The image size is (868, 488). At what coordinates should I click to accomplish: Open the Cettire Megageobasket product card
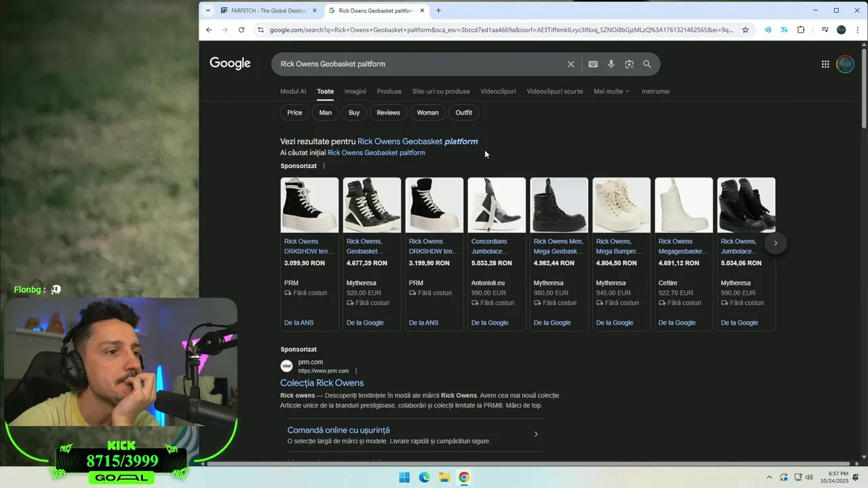(x=684, y=254)
